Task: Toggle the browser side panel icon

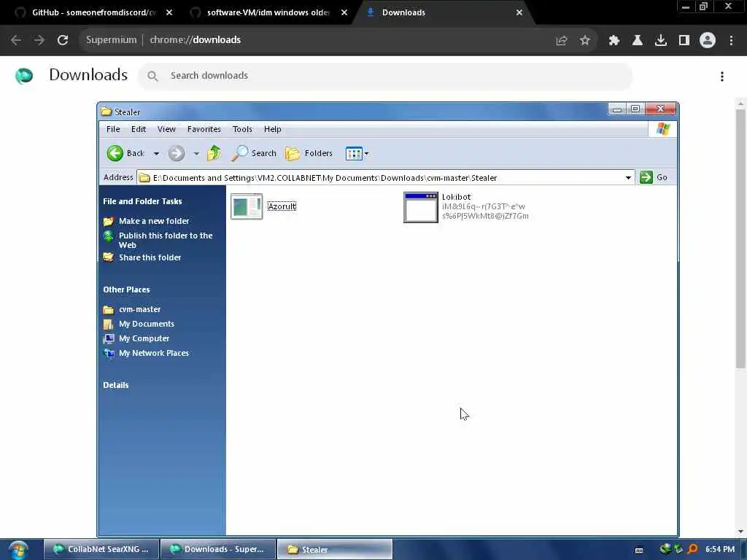Action: click(684, 41)
